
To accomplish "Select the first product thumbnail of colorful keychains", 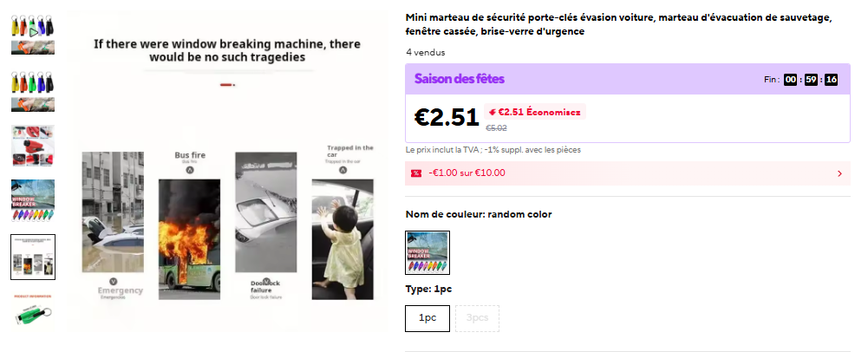I will pyautogui.click(x=33, y=36).
